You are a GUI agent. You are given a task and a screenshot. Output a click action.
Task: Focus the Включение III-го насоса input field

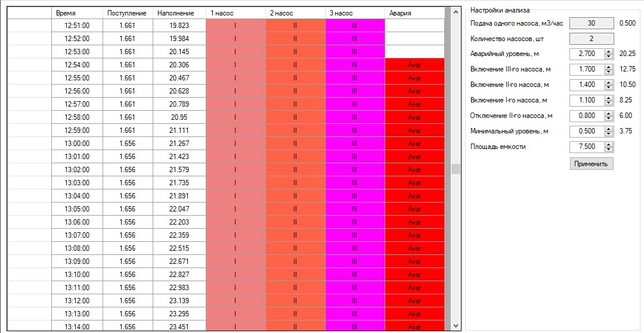(587, 70)
